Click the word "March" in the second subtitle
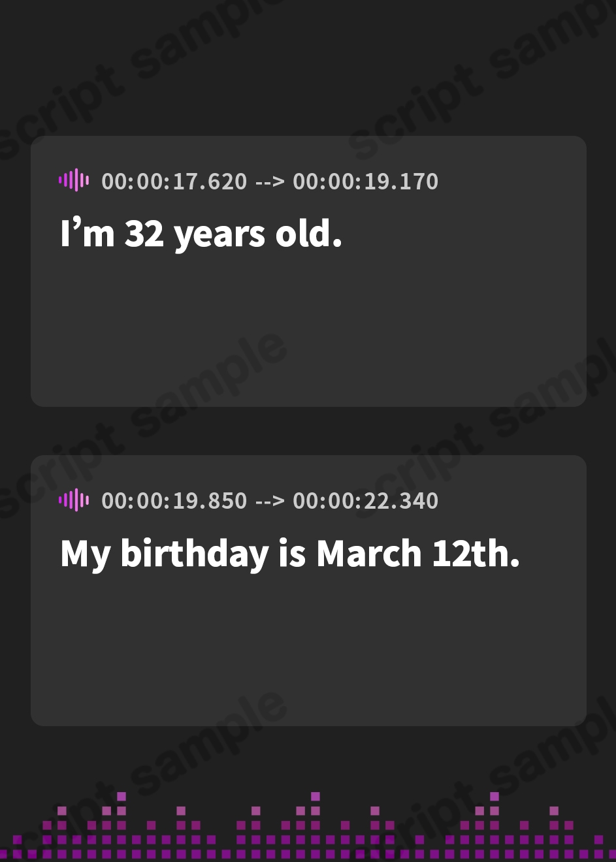616x862 pixels. [369, 554]
